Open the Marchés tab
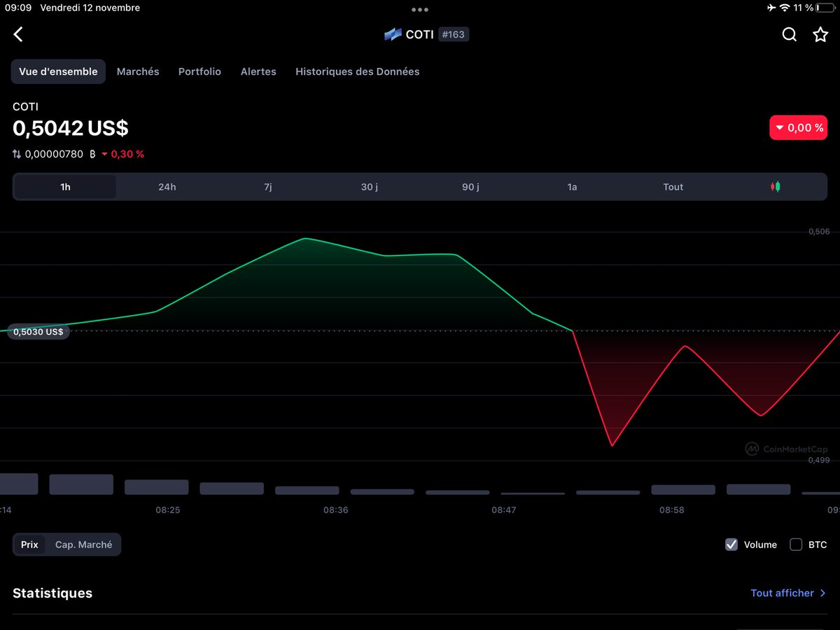Image resolution: width=840 pixels, height=630 pixels. (138, 71)
